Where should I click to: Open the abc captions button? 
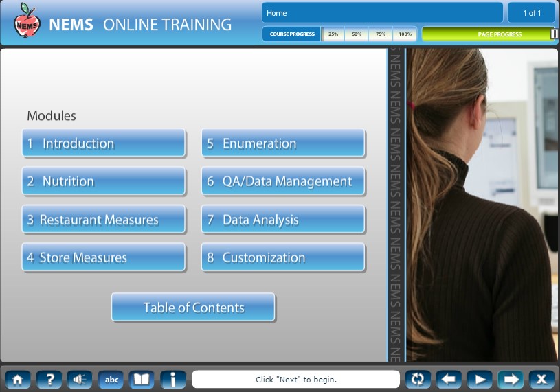(x=111, y=379)
